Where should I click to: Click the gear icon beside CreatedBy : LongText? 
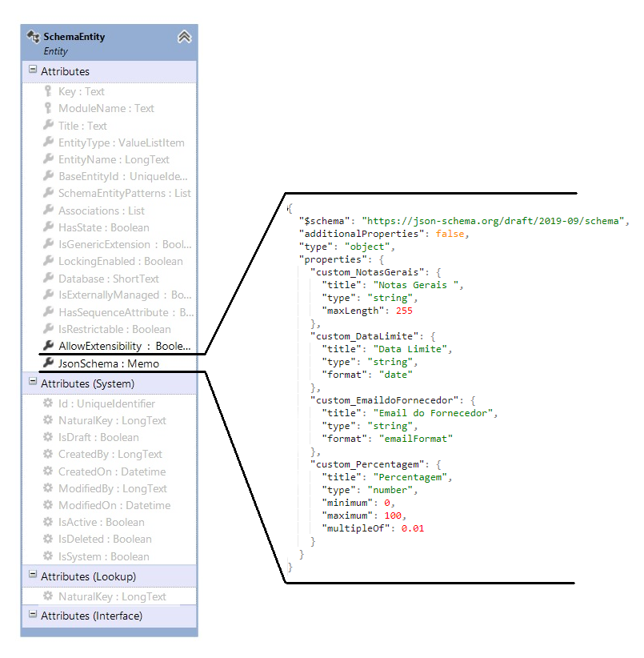pos(48,454)
